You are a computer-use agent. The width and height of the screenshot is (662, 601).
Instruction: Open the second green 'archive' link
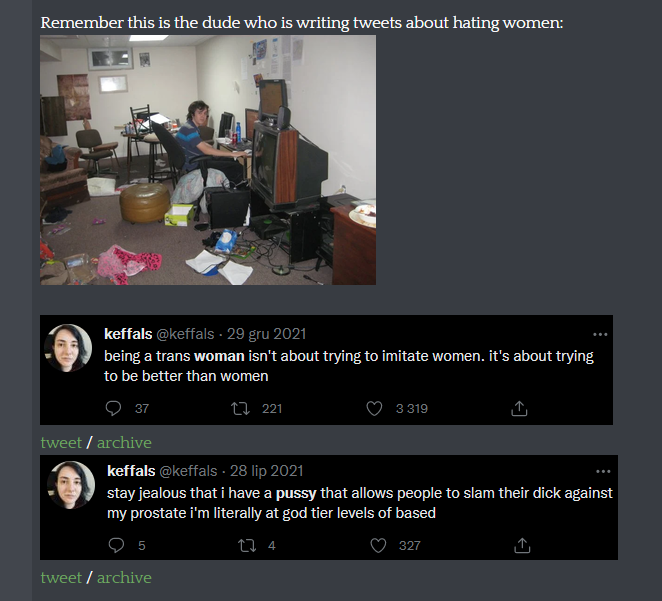point(124,577)
